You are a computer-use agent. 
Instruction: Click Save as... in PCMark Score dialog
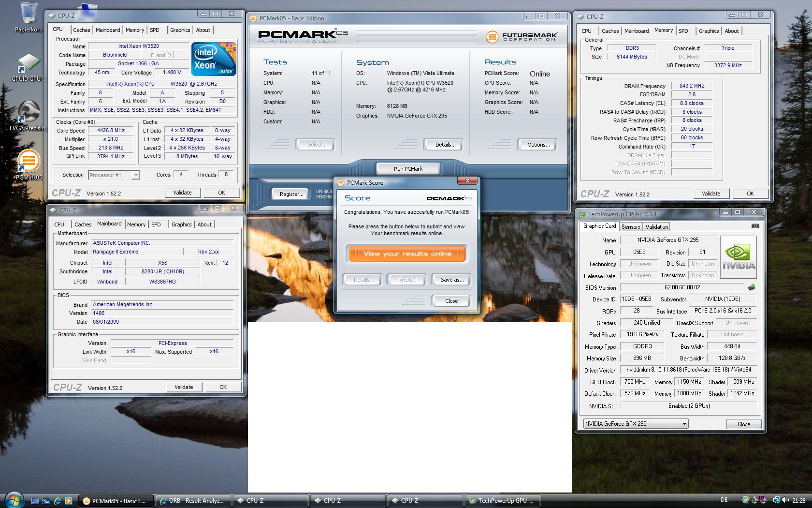click(452, 280)
